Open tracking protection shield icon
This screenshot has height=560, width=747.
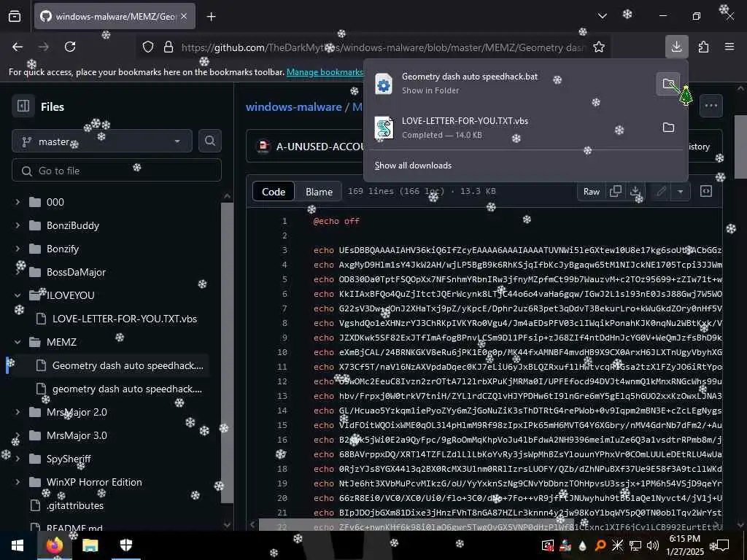point(148,47)
